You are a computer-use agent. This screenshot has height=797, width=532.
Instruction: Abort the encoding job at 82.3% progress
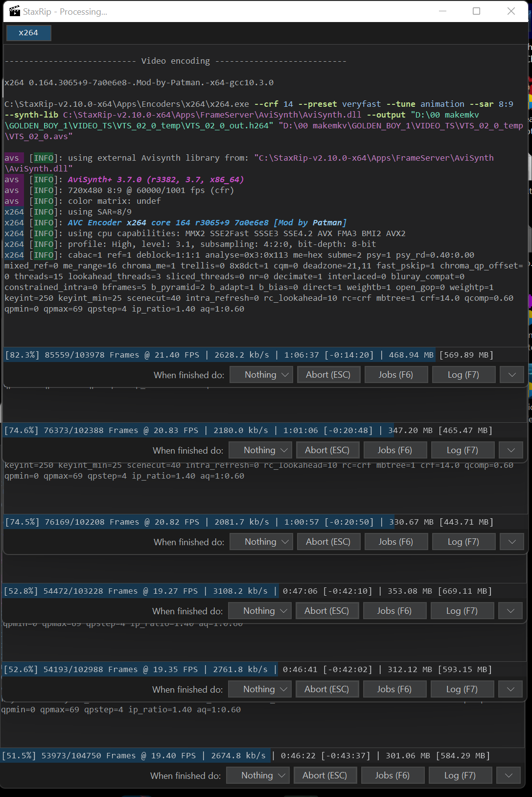(x=328, y=375)
